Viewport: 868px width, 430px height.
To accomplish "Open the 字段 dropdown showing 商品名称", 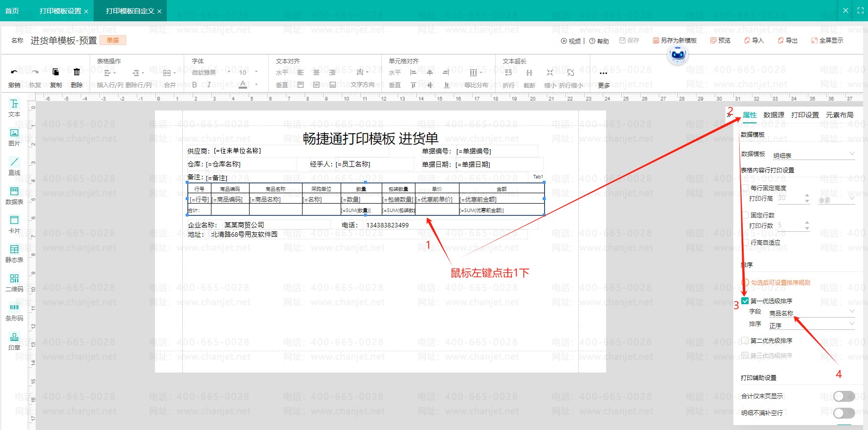I will point(810,313).
